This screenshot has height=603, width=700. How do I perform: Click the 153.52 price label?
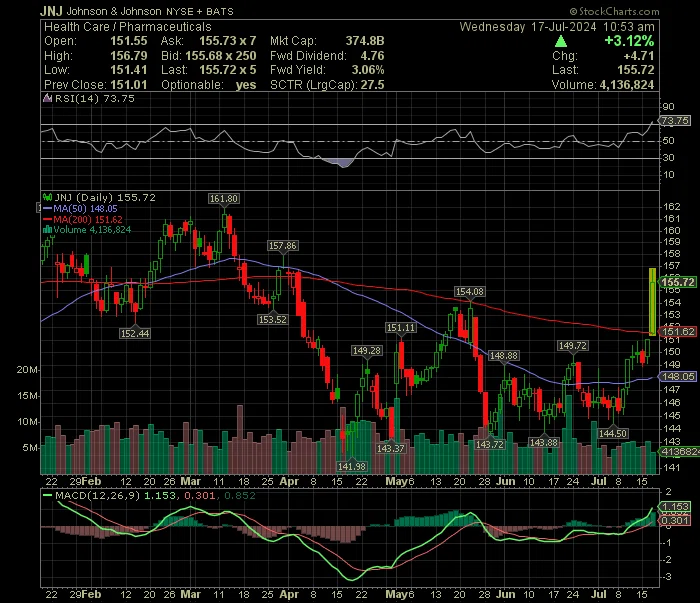pyautogui.click(x=272, y=320)
